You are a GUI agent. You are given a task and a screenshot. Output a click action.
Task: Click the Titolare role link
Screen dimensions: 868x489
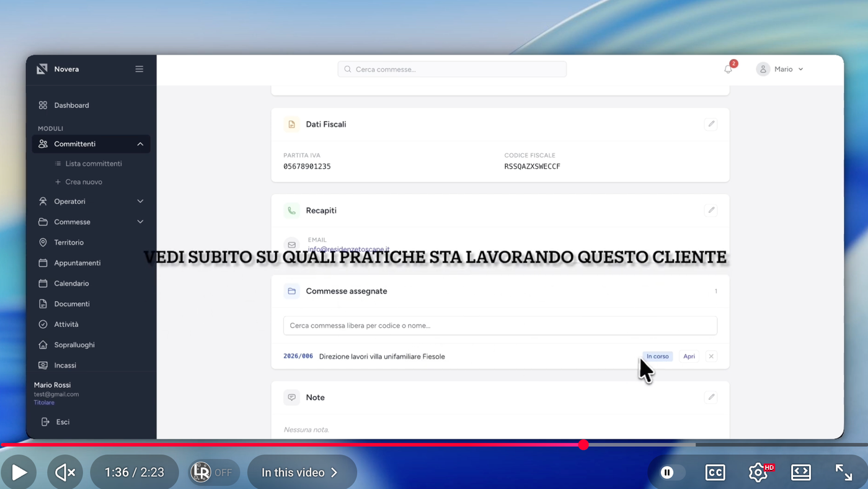pos(44,403)
